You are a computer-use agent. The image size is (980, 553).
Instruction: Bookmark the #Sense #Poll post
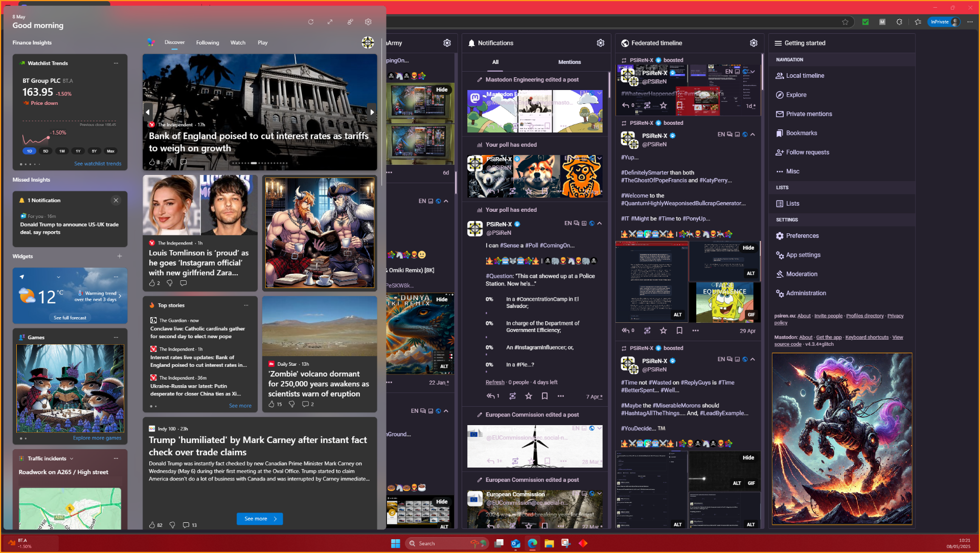pos(544,396)
